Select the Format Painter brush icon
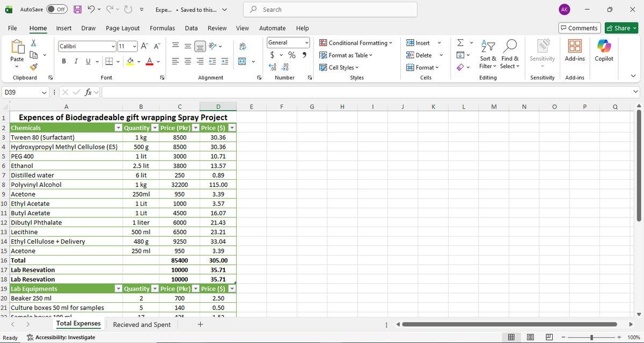The height and width of the screenshot is (343, 644). [x=34, y=67]
